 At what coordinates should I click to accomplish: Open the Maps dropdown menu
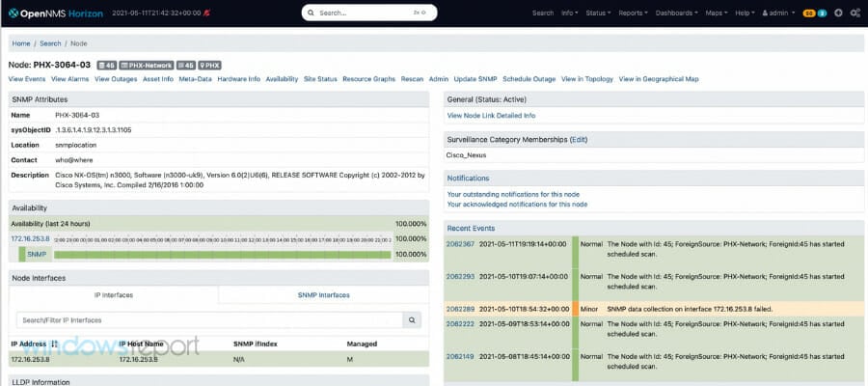717,13
